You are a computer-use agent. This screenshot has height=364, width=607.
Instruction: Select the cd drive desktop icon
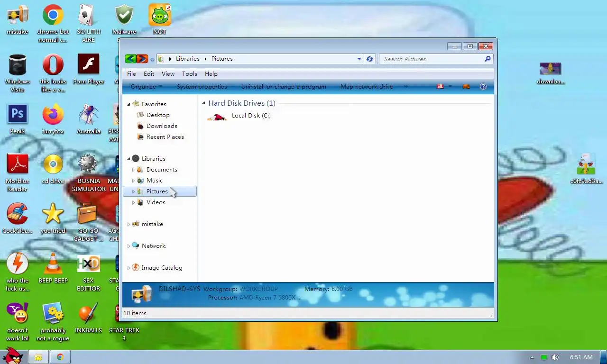pos(53,169)
